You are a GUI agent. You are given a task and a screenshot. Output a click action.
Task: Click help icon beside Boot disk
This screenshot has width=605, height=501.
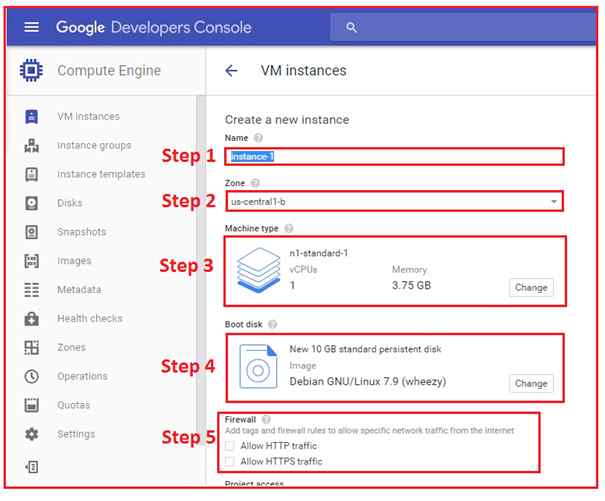272,324
